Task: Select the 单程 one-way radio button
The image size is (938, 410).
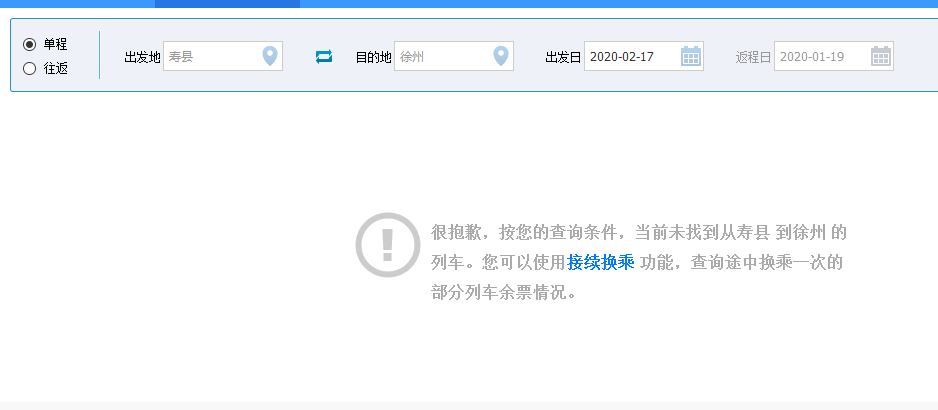Action: 29,44
